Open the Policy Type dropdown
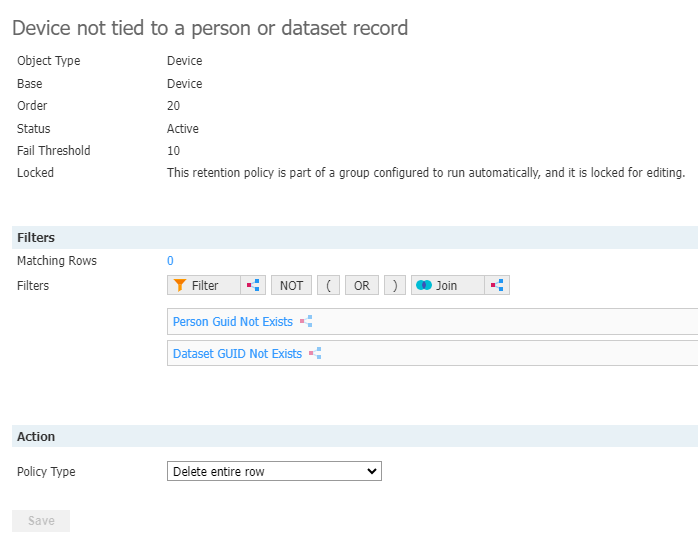 coord(274,471)
